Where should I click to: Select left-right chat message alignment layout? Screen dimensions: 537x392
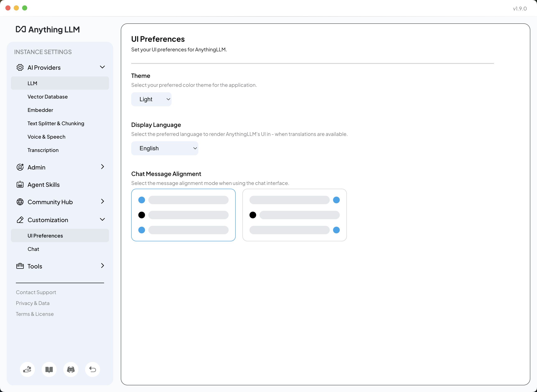pos(294,215)
